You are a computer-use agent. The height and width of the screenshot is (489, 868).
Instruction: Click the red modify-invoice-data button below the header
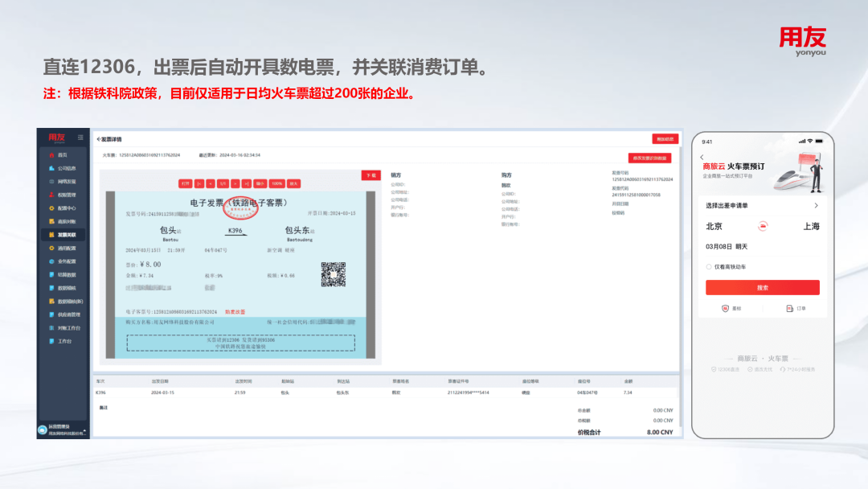coord(650,158)
